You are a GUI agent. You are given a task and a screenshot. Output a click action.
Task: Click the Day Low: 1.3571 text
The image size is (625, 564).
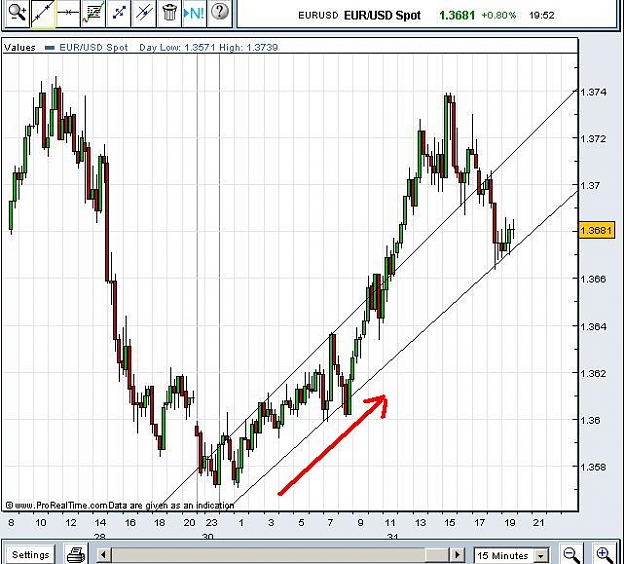[x=177, y=47]
